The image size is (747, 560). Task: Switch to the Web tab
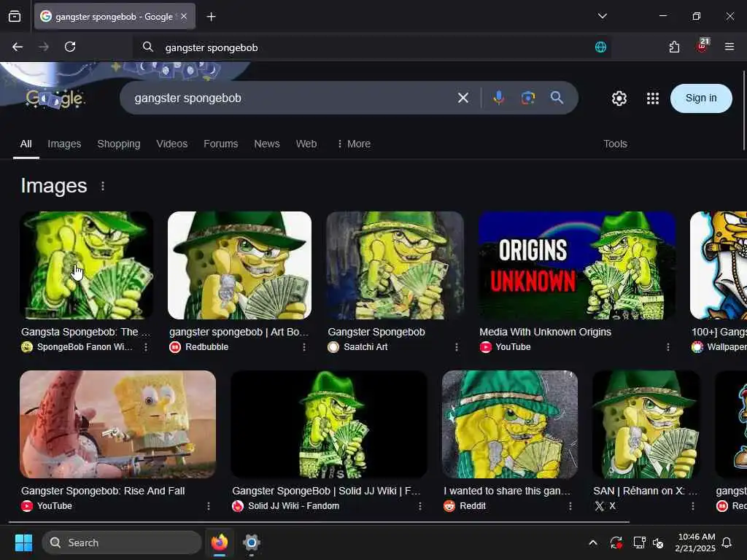pyautogui.click(x=306, y=144)
